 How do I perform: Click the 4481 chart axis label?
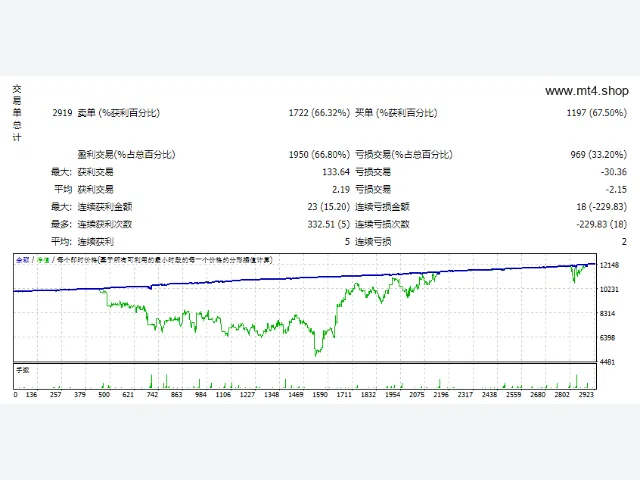click(x=608, y=362)
